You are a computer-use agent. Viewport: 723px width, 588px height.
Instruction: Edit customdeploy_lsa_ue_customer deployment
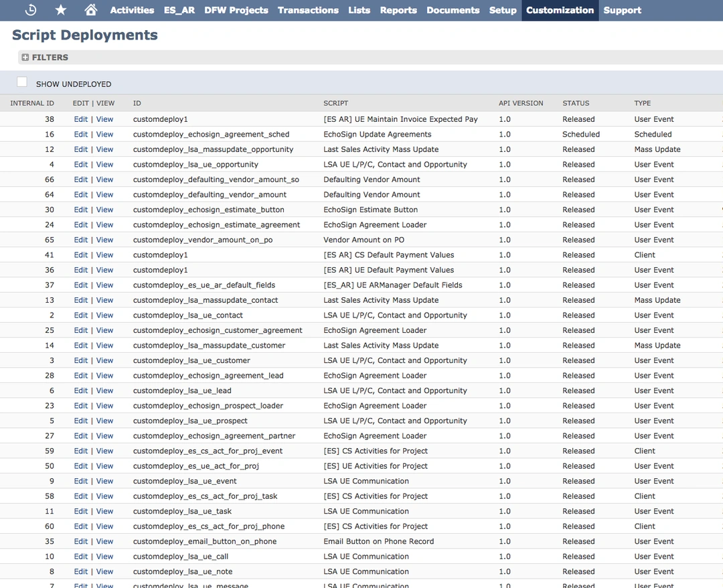coord(81,360)
